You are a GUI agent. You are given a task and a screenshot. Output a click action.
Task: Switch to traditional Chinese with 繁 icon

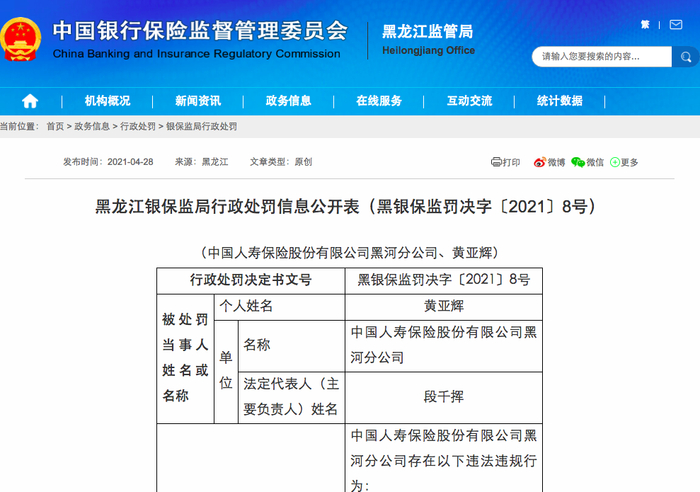click(645, 25)
